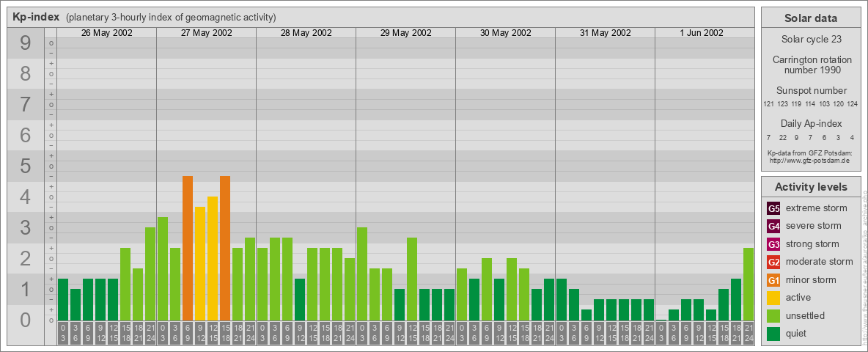Click the yellow 12–15 h bar on 27 May

coord(213,258)
